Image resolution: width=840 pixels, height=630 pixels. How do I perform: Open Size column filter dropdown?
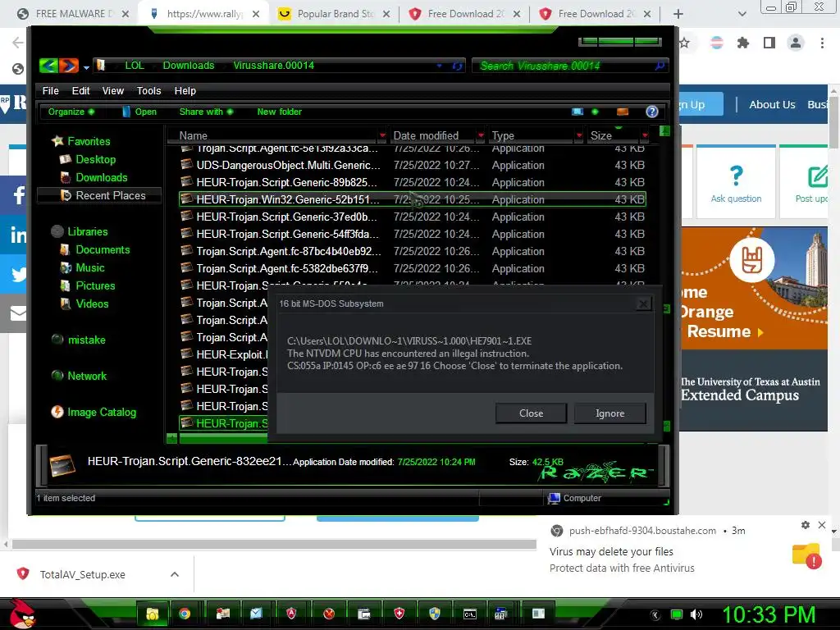(645, 135)
